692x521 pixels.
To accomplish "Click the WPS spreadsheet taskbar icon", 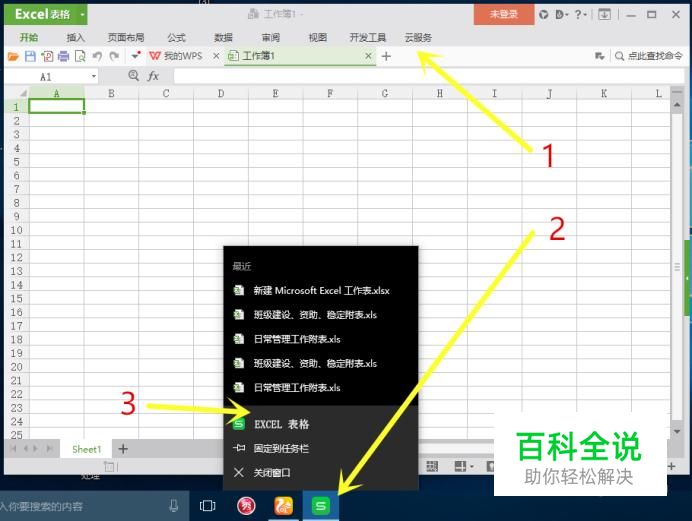I will pos(321,506).
